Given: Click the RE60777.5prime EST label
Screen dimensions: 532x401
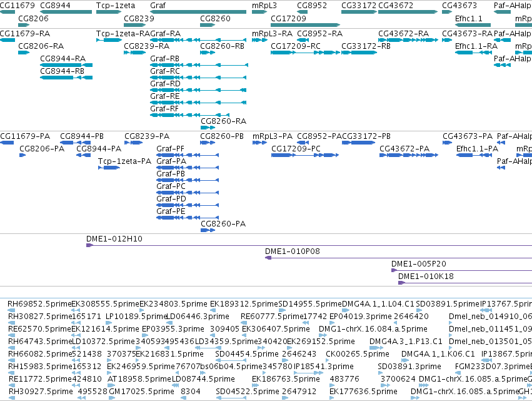Looking at the screenshot, I should point(272,317).
